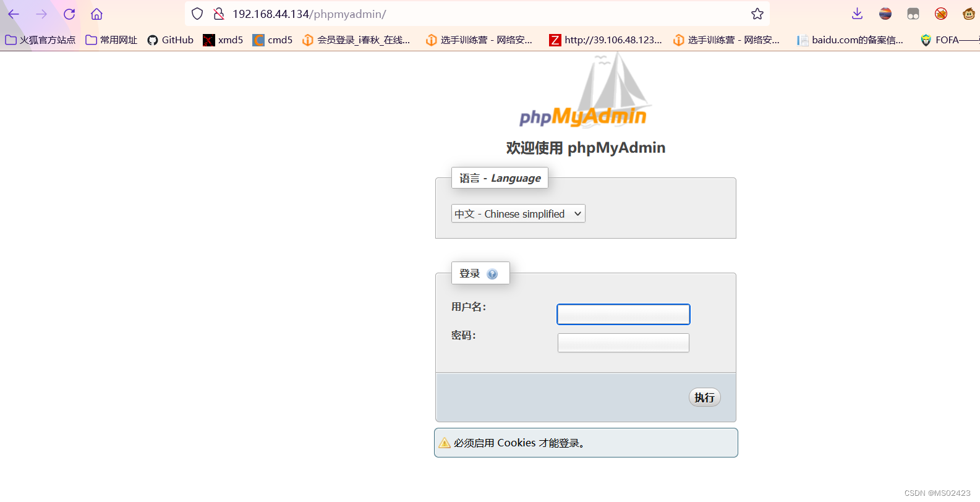Open the xmd5 bookmark

click(223, 40)
